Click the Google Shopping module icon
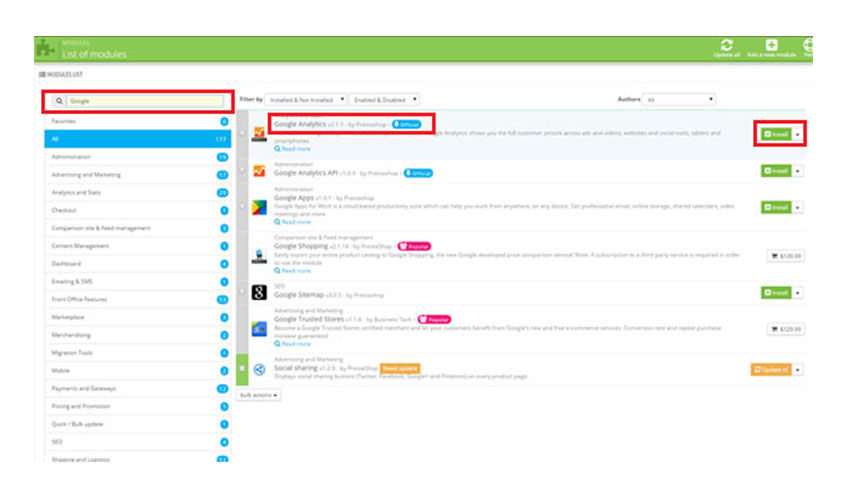Viewport: 850px width, 500px height. coord(259,255)
